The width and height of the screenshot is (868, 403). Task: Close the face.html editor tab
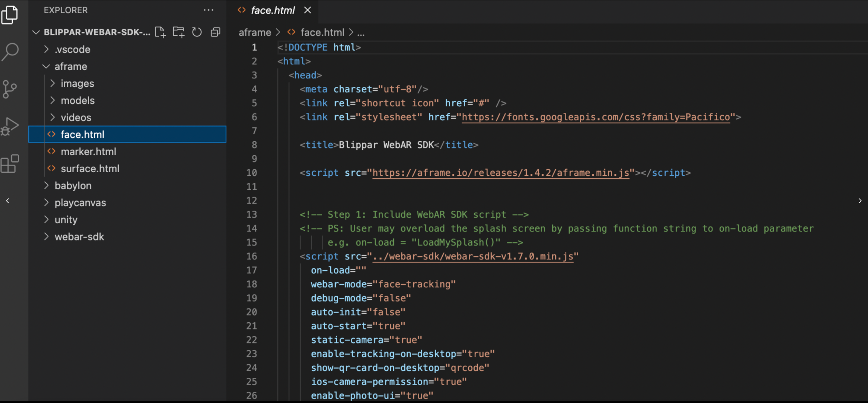(307, 10)
